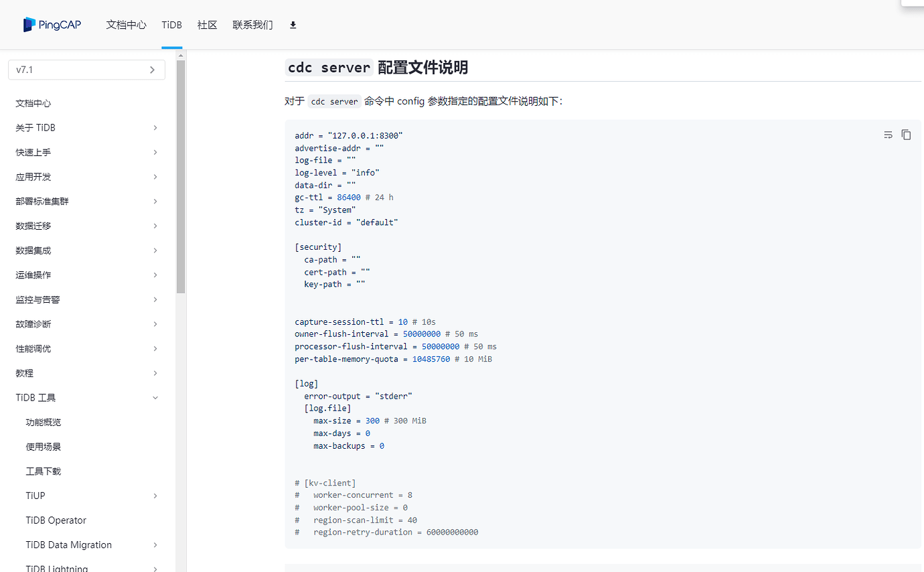Viewport: 924px width, 572px height.
Task: Open the 功能概览 sidebar page
Action: [x=44, y=423]
